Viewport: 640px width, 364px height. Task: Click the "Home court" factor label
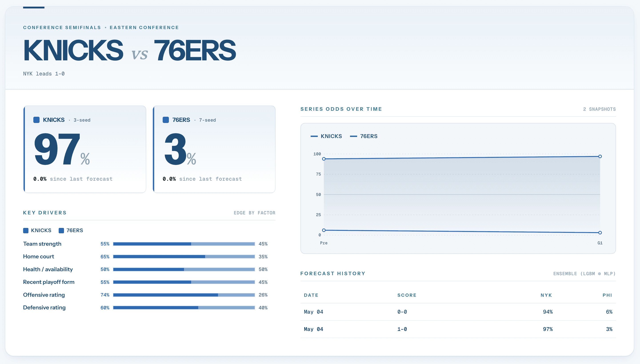click(x=38, y=257)
